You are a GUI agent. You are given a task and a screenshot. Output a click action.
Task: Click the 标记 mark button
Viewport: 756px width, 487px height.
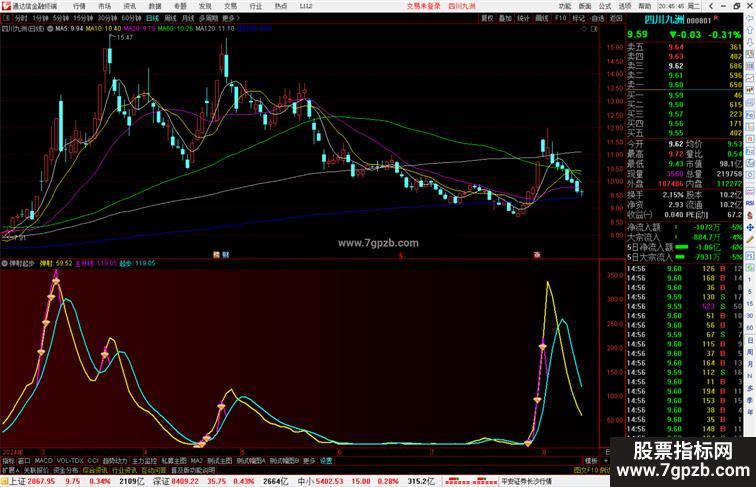point(578,18)
